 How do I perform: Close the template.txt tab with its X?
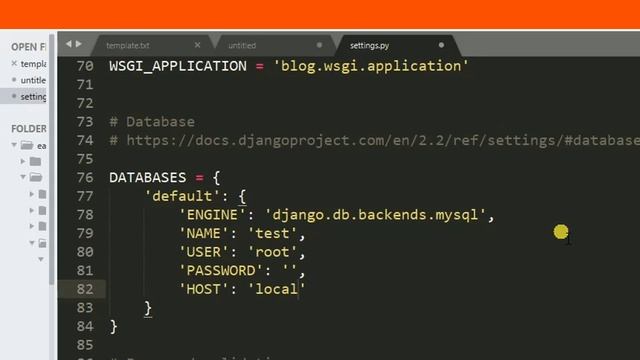pyautogui.click(x=198, y=45)
